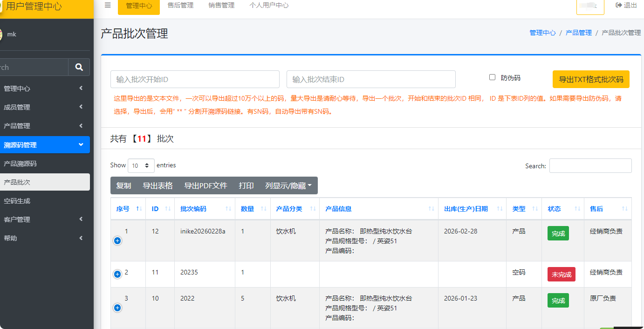Expand row 1 with its blue plus icon
644x329 pixels.
click(x=117, y=240)
